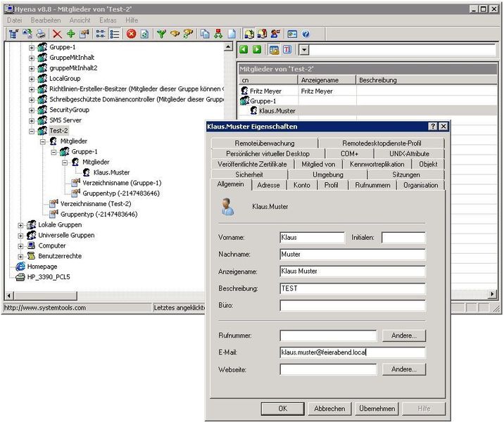Click the tree pane scroll-up arrow

[228, 47]
